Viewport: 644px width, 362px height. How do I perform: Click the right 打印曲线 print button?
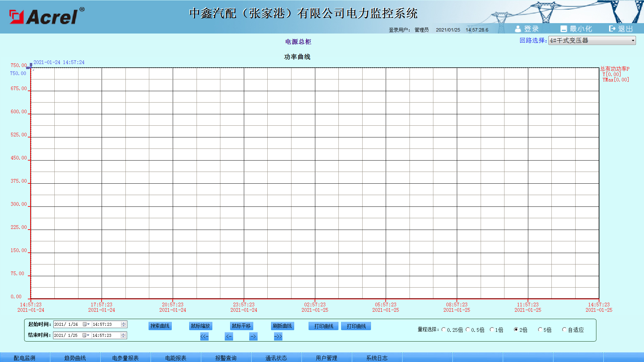[356, 326]
